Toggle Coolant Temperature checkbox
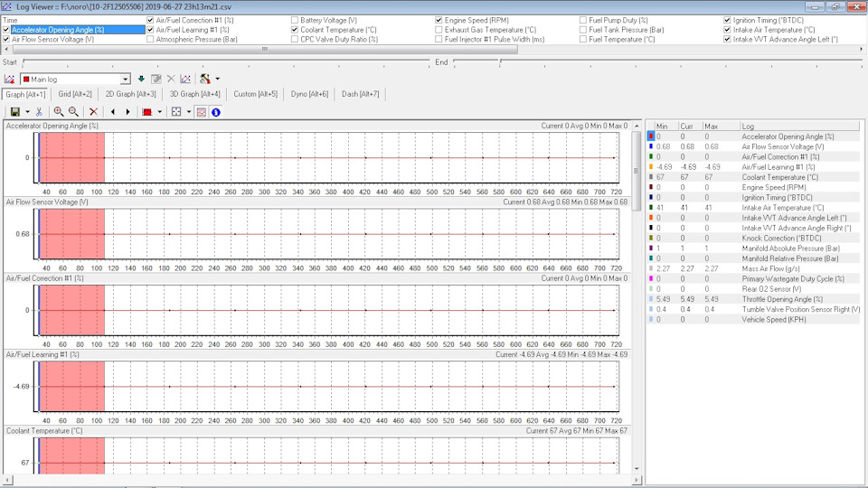This screenshot has height=488, width=868. pyautogui.click(x=295, y=30)
